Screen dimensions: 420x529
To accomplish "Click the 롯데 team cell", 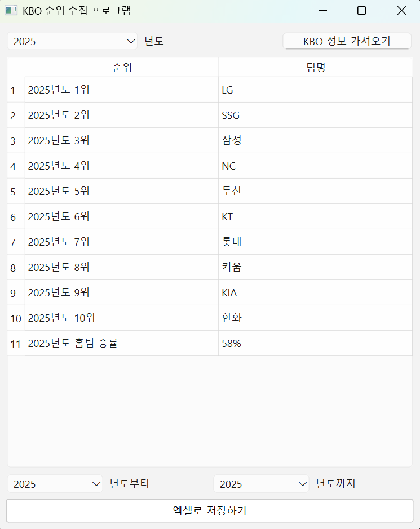I will tap(315, 242).
